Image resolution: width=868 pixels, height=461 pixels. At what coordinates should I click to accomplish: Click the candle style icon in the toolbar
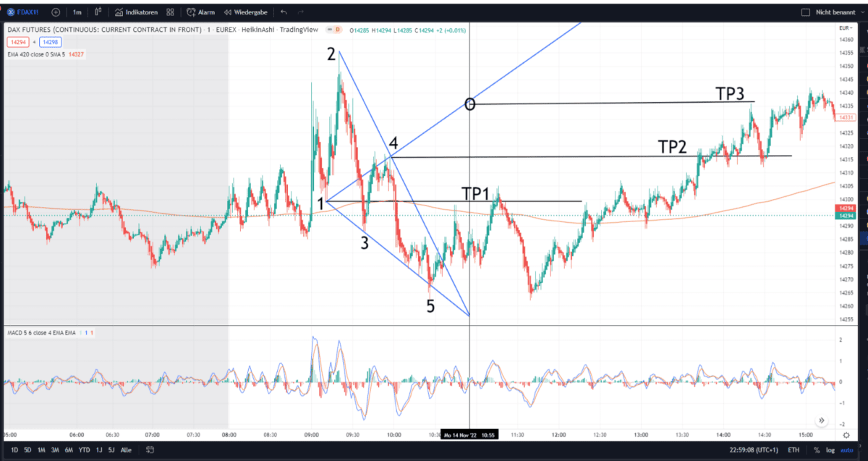point(98,12)
